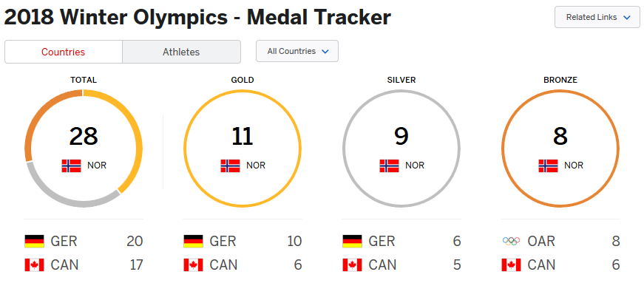Click Olympic rings OAR icon
644x283 pixels.
(x=512, y=241)
